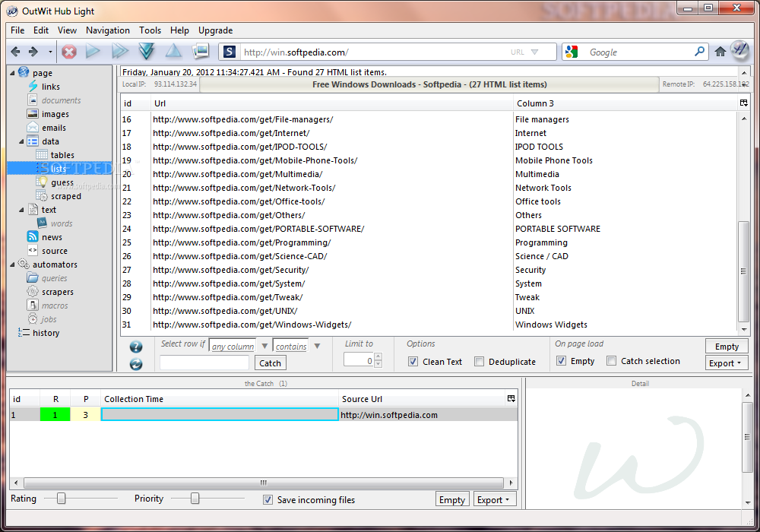The width and height of the screenshot is (760, 532).
Task: Click the select-row filter text field
Action: pyautogui.click(x=204, y=363)
